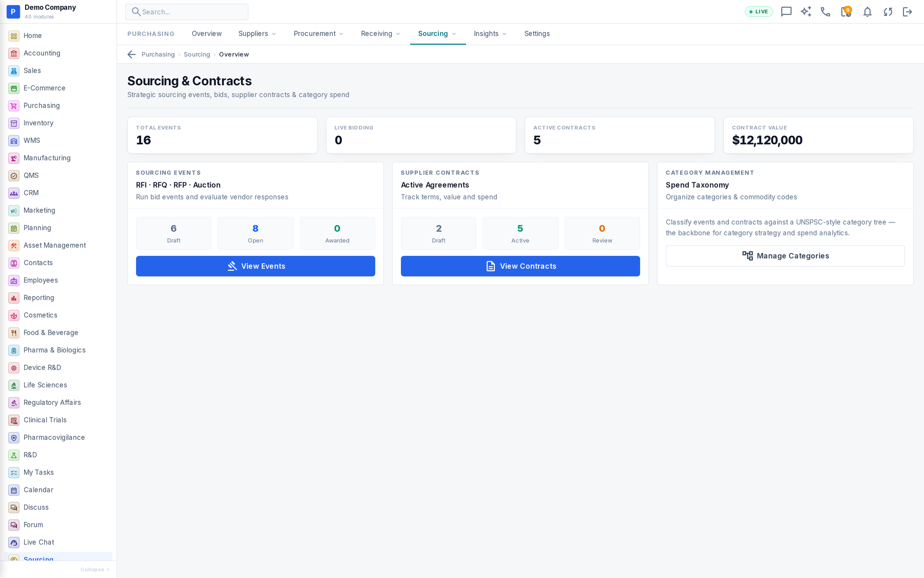924x578 pixels.
Task: Click the Live Bidding card
Action: pos(421,135)
